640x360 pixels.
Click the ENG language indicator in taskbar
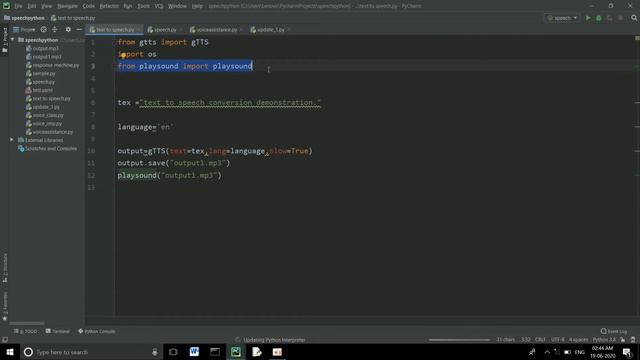[x=580, y=352]
